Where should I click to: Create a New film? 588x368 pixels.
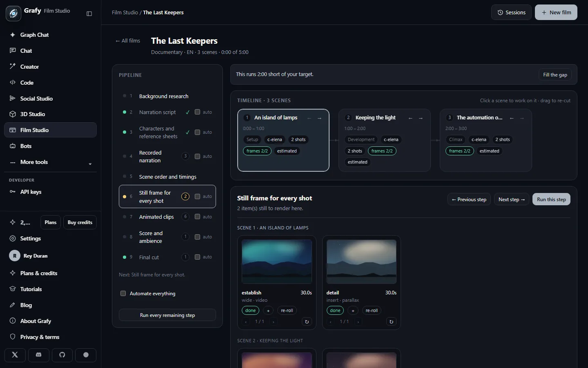click(556, 12)
